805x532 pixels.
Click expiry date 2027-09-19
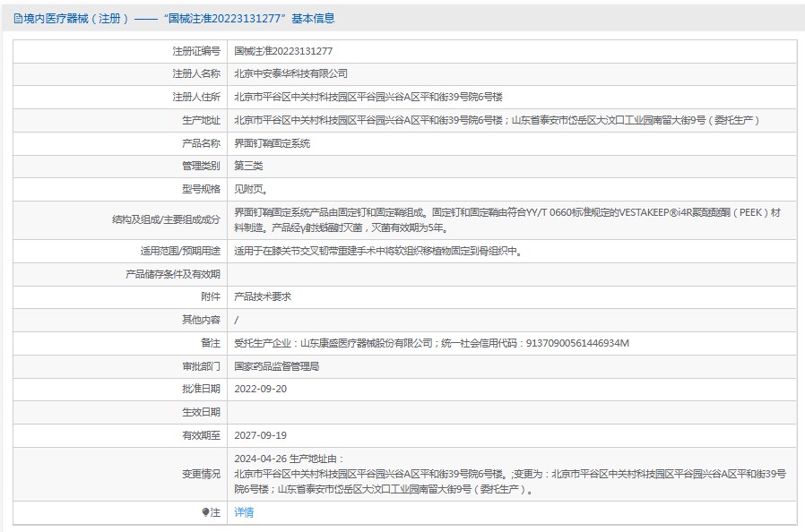[260, 435]
